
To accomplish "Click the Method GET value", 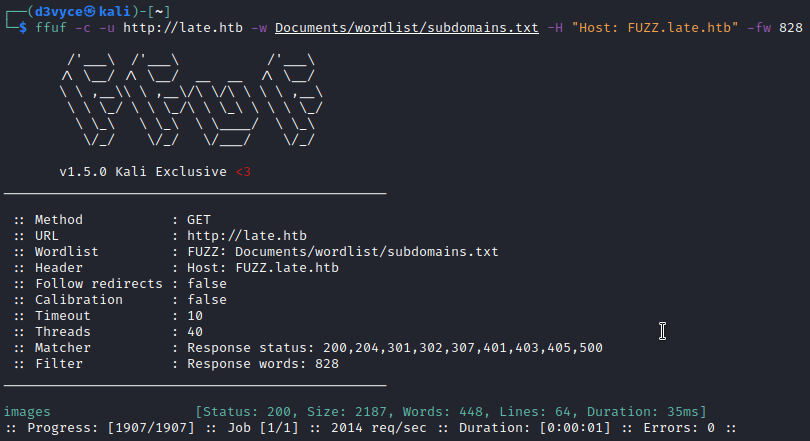I will point(199,220).
